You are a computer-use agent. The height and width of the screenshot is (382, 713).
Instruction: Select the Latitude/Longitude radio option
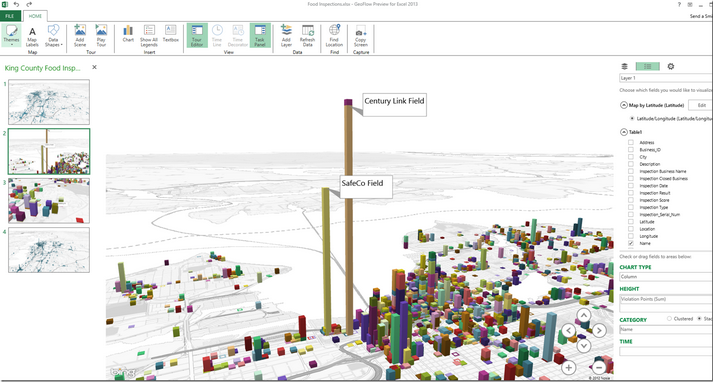click(x=632, y=118)
